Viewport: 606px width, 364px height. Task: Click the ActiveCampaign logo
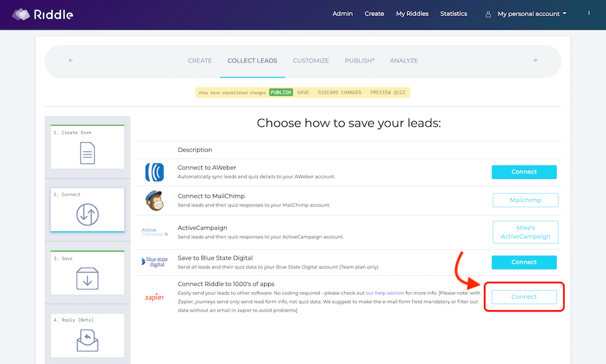coord(155,232)
